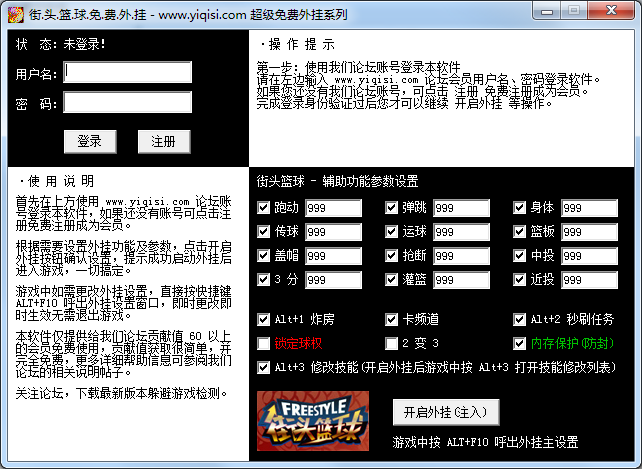Click the line starting 第一步
The height and width of the screenshot is (469, 642).
pos(358,66)
